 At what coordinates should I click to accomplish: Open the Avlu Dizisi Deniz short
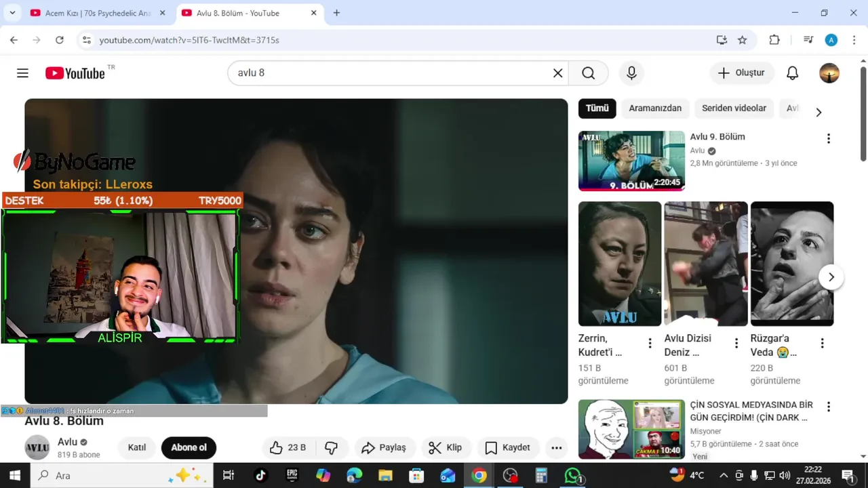coord(706,264)
